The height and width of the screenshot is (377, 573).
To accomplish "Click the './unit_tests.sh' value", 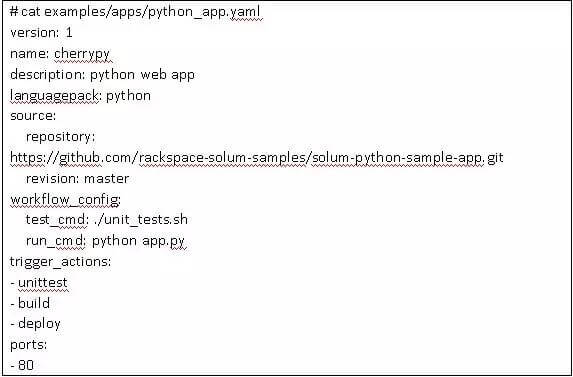I will tap(141, 220).
